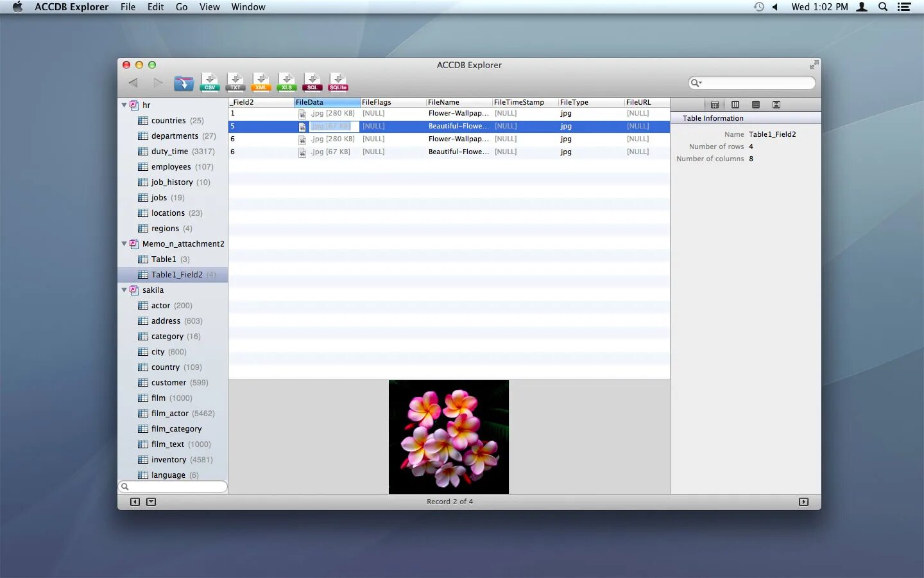Open database file with blue folder icon
The width and height of the screenshot is (924, 578).
[184, 83]
